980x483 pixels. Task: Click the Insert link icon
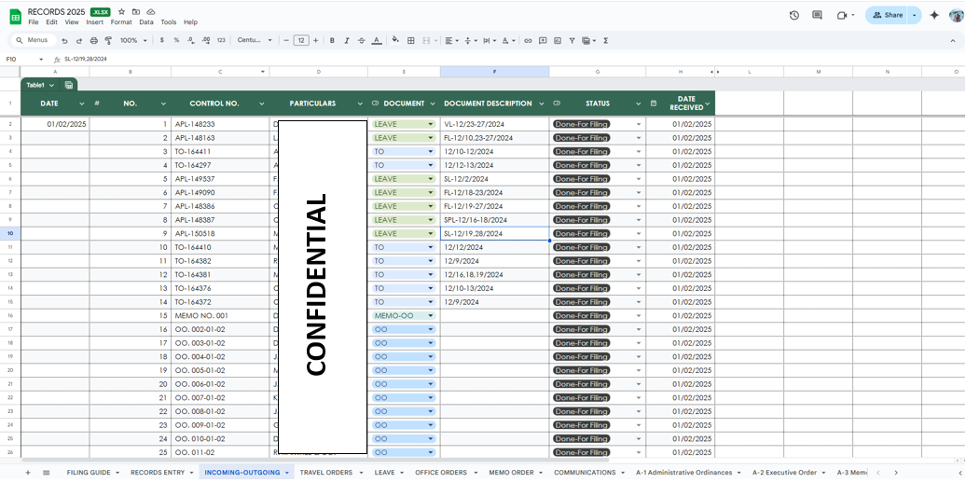(x=528, y=41)
